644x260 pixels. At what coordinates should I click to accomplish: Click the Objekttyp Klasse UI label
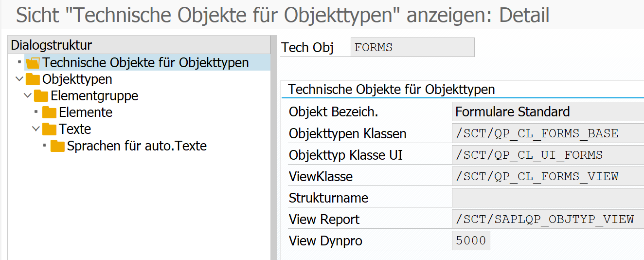click(346, 155)
